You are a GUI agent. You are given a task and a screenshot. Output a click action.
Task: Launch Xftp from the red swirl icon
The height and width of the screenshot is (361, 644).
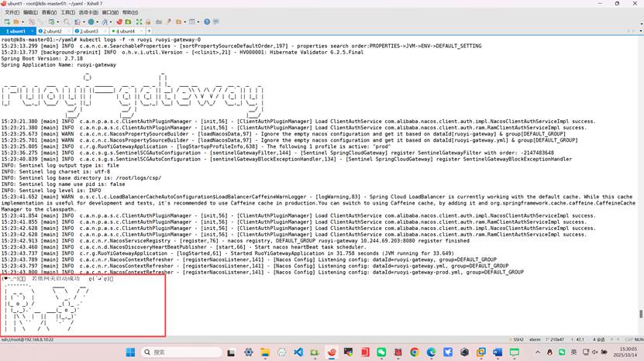pyautogui.click(x=119, y=22)
